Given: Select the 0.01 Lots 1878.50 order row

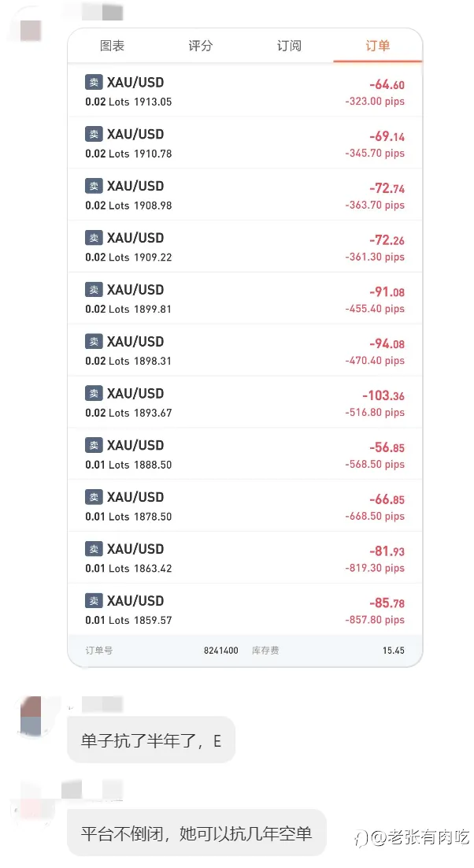Looking at the screenshot, I should coord(245,506).
